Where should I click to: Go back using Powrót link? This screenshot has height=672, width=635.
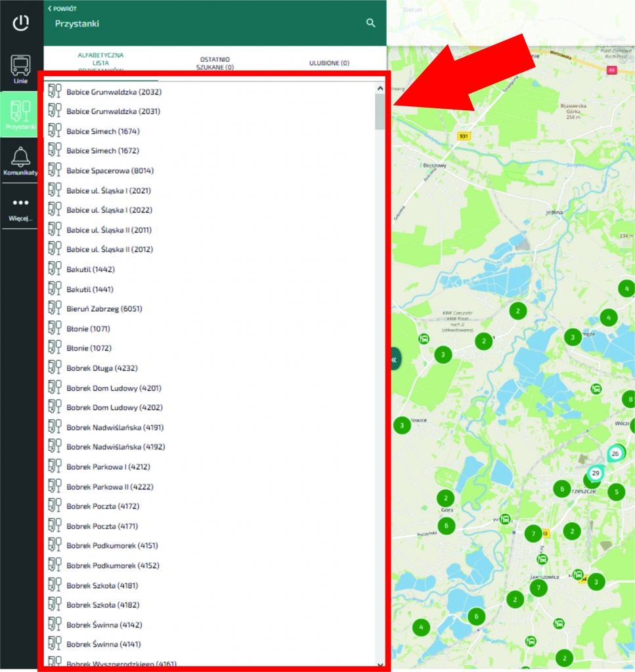point(62,9)
